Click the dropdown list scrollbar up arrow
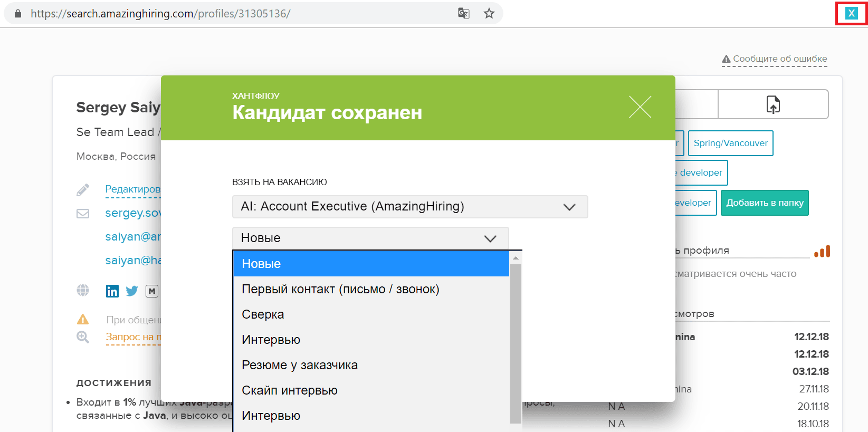Screen dimensions: 868x432 pyautogui.click(x=516, y=258)
